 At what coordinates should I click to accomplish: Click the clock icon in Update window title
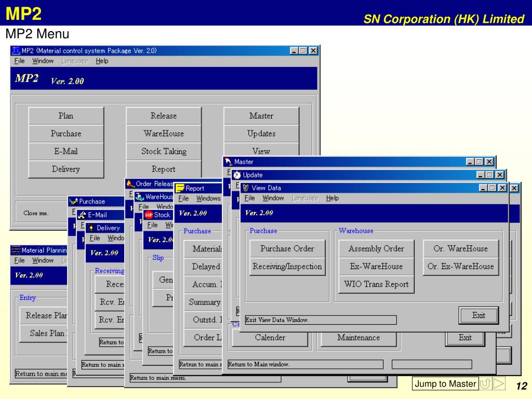237,175
